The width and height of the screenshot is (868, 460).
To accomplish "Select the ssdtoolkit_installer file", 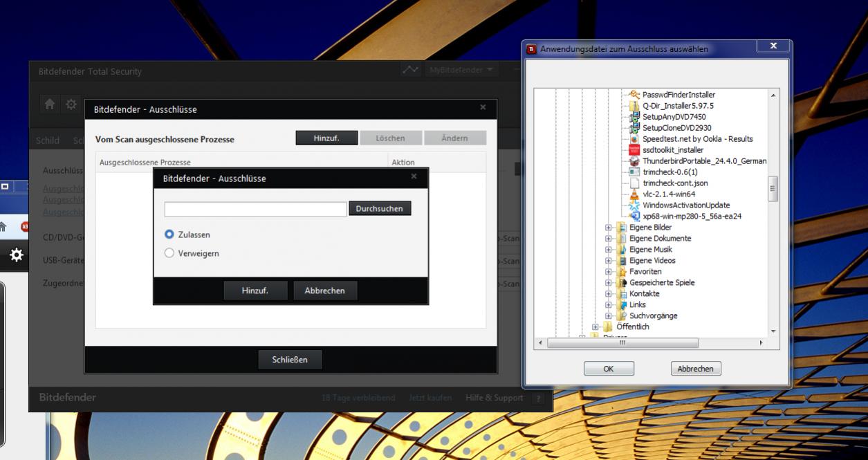I will [x=673, y=150].
